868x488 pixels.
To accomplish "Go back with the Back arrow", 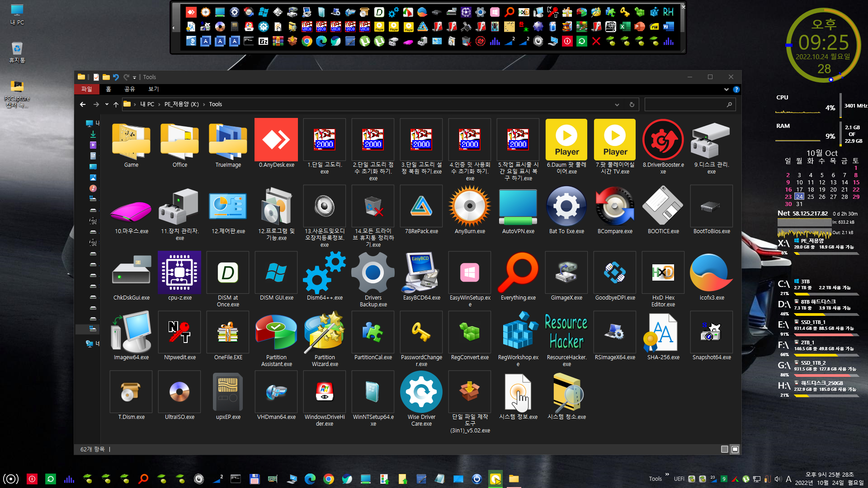I will [83, 104].
